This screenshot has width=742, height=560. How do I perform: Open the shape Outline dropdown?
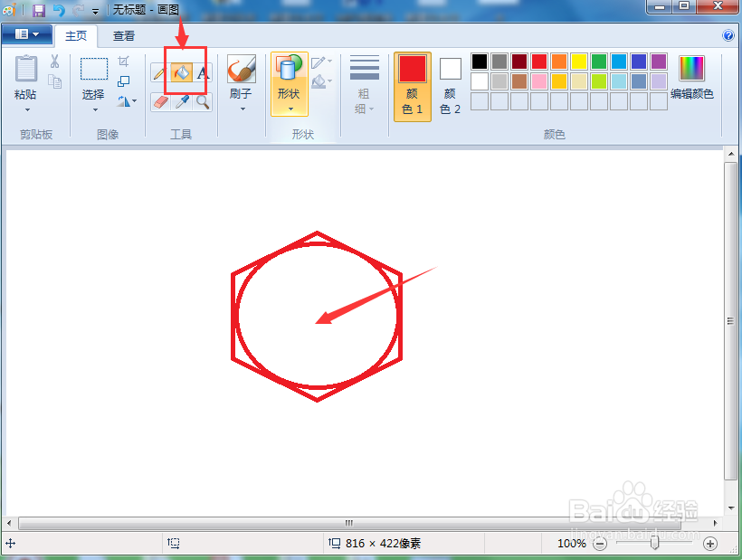tap(322, 62)
